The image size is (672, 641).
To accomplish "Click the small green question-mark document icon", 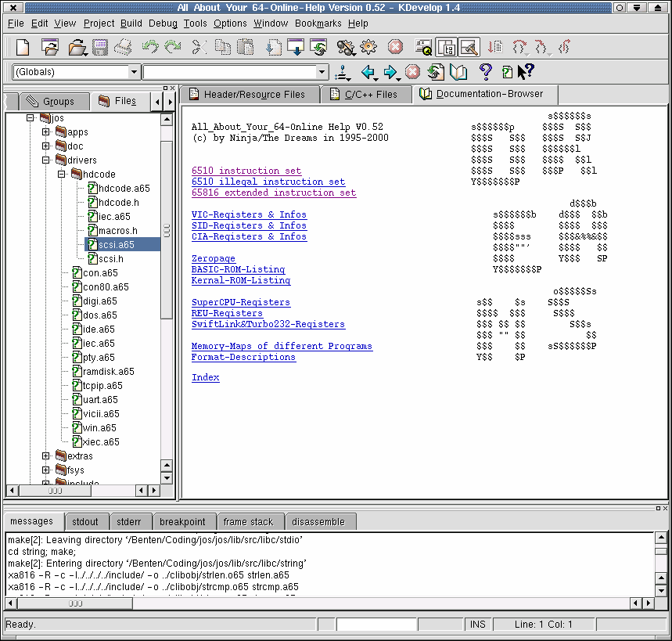I will coord(507,72).
